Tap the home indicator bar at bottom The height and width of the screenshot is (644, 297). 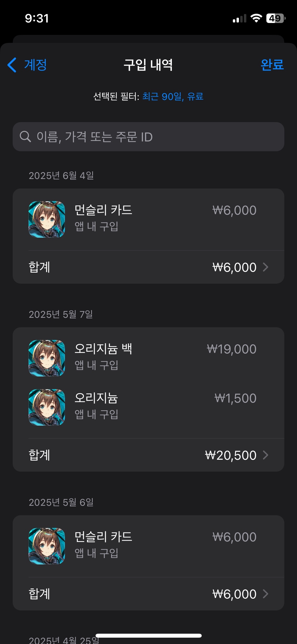(148, 636)
